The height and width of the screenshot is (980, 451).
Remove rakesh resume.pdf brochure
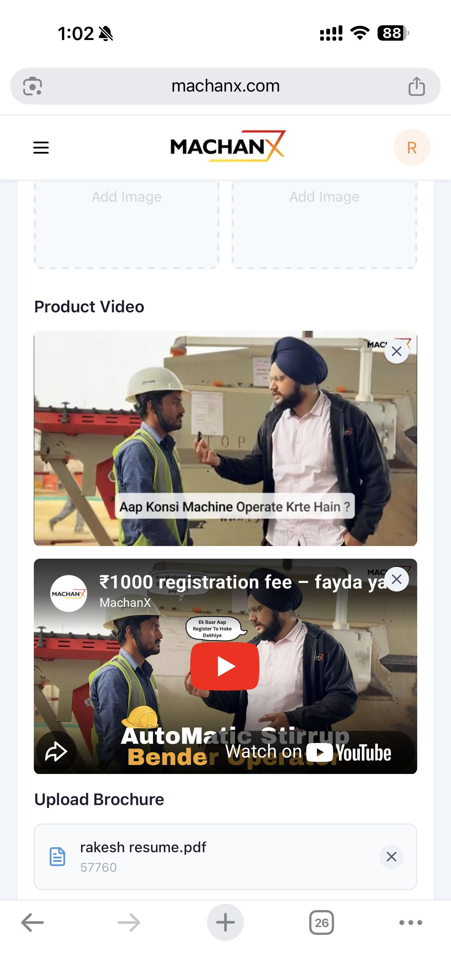391,857
